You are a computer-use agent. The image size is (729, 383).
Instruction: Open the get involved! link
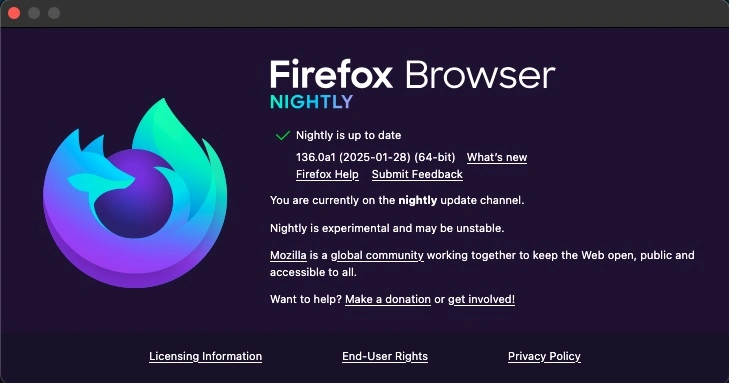pyautogui.click(x=481, y=299)
